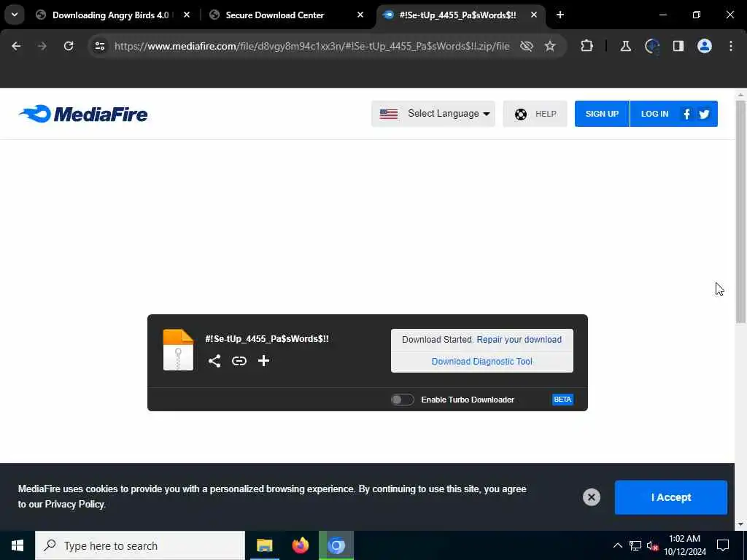Click the Type here to search box
The height and width of the screenshot is (560, 747).
(x=140, y=545)
